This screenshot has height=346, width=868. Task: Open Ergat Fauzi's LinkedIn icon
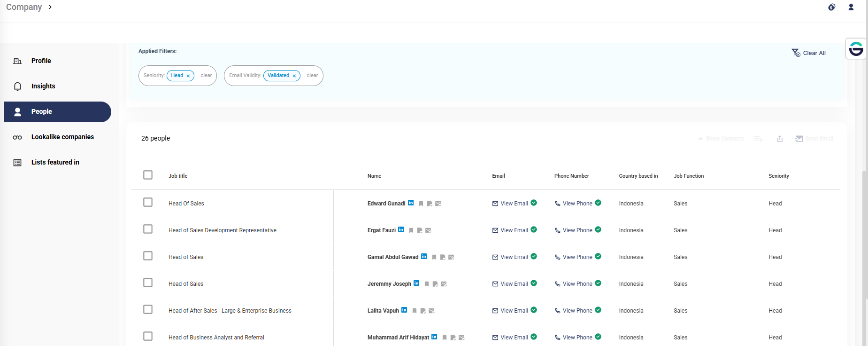pos(401,230)
